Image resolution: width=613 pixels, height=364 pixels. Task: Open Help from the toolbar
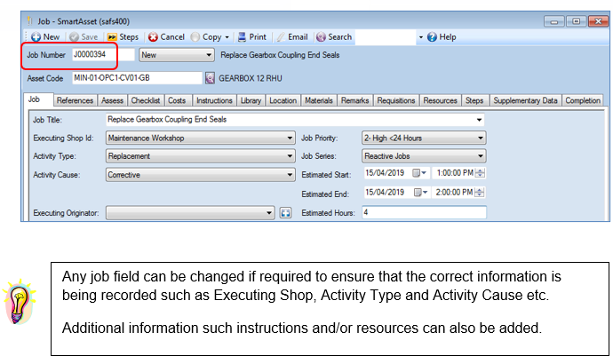point(442,37)
